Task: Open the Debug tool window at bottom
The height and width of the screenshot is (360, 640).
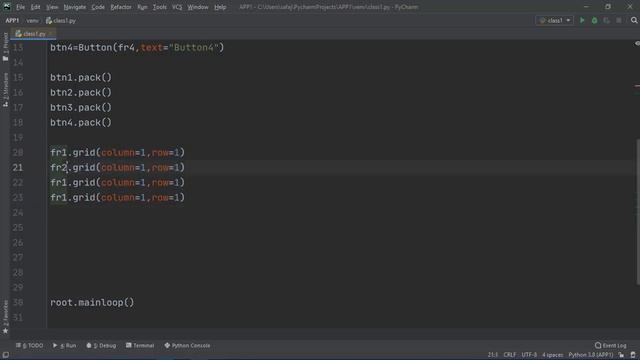Action: point(101,345)
